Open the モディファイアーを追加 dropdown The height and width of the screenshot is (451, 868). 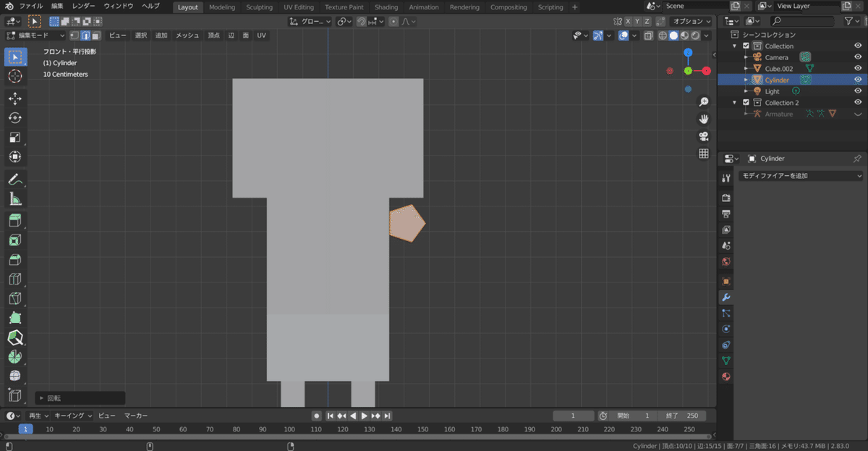pyautogui.click(x=801, y=176)
